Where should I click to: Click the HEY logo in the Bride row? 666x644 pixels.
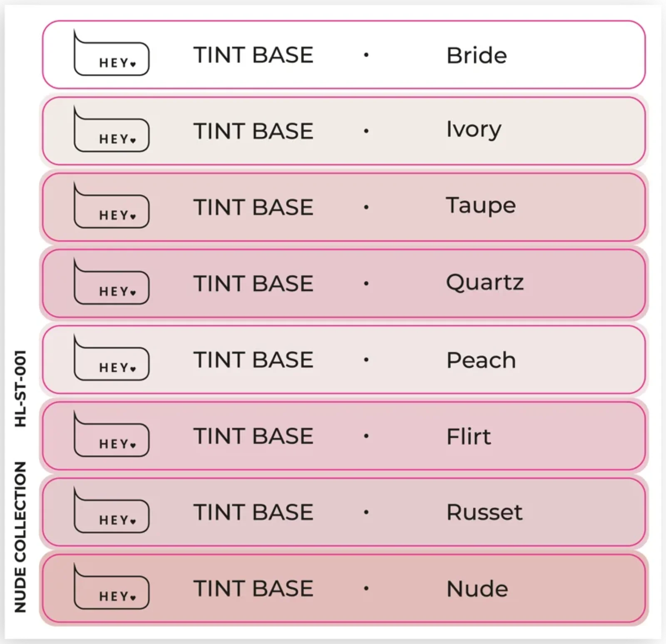point(112,52)
